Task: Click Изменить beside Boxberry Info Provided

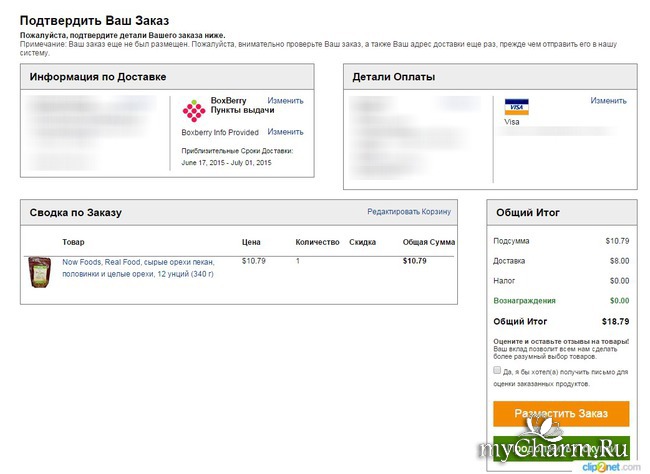Action: pyautogui.click(x=285, y=132)
